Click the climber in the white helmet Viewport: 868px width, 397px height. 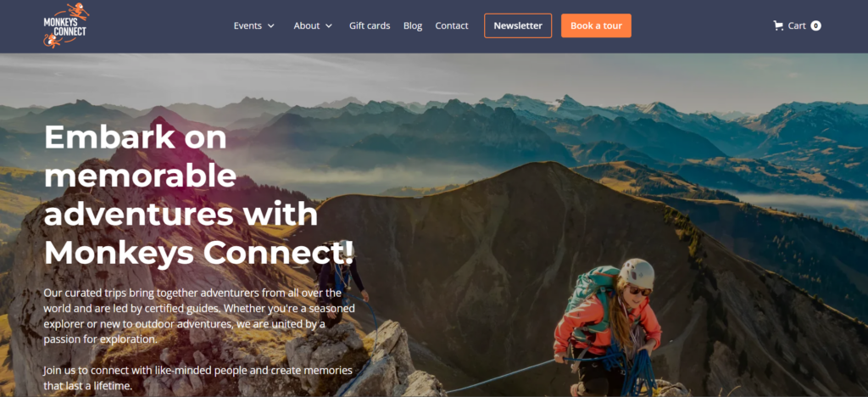point(609,327)
